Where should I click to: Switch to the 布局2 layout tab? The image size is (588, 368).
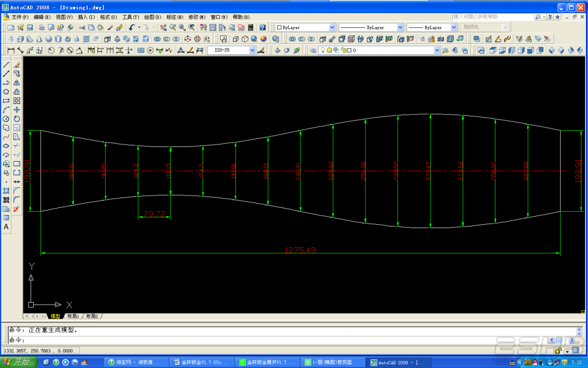pyautogui.click(x=92, y=316)
